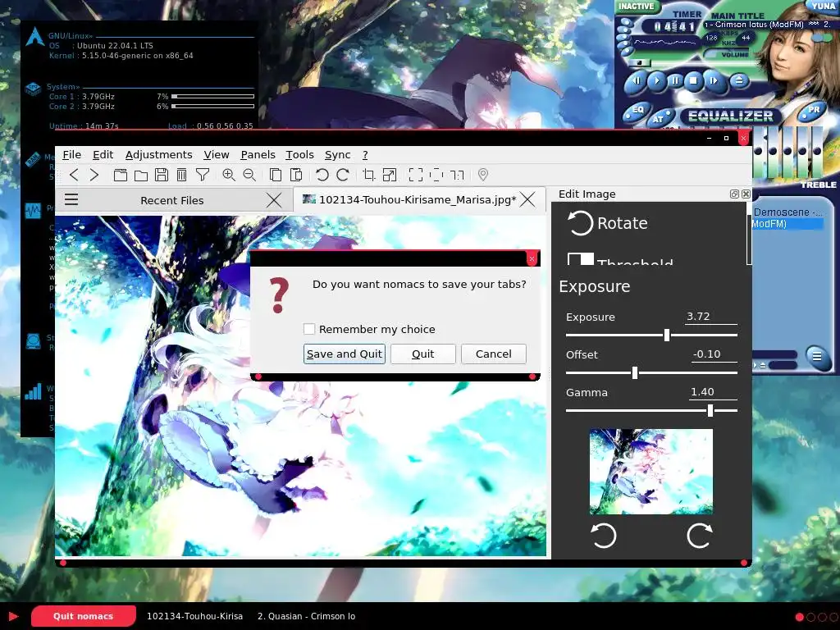Open the View menu
This screenshot has height=630, width=840.
coord(217,155)
